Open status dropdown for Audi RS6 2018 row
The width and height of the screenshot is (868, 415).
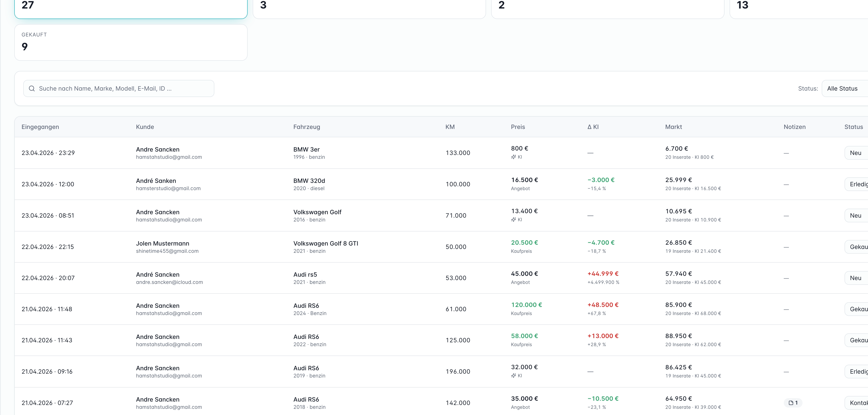tap(856, 403)
